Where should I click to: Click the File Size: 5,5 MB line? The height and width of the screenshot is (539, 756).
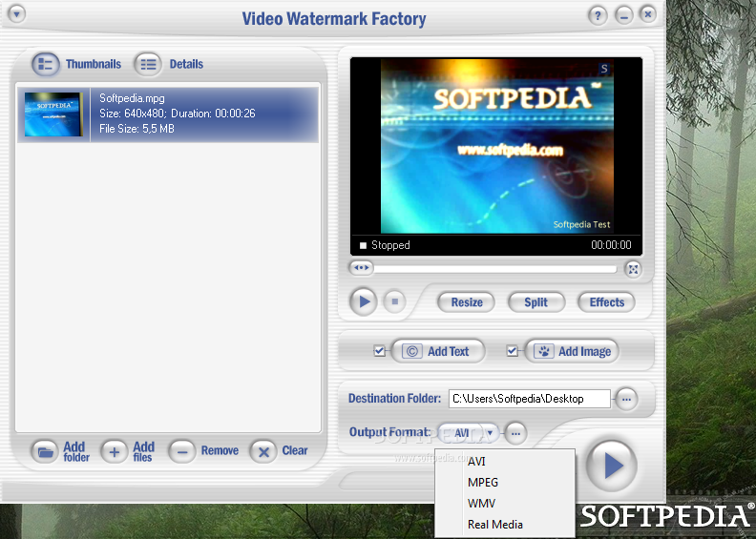(136, 129)
